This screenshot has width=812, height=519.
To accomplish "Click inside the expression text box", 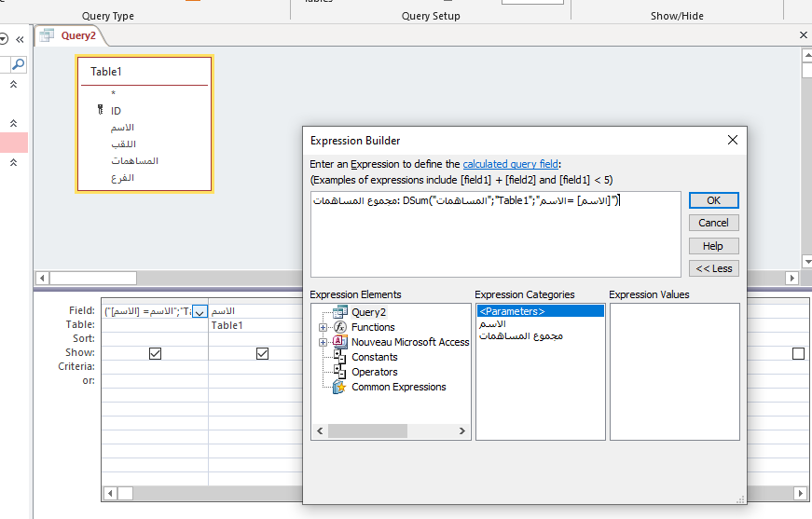I will pos(496,235).
